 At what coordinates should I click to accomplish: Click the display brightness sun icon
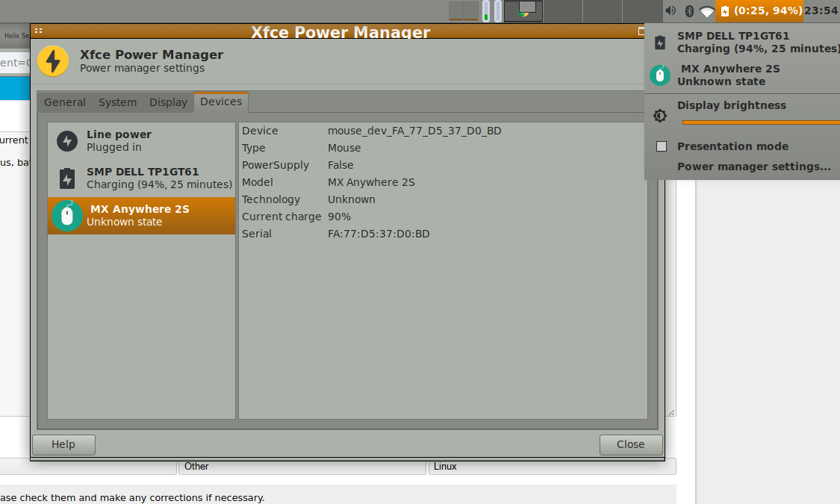point(660,116)
